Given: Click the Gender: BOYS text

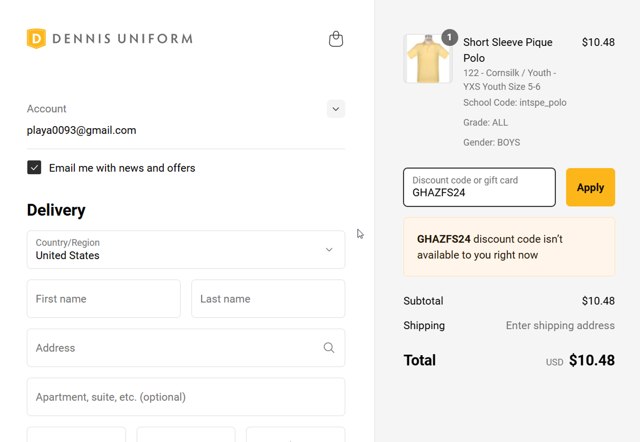Looking at the screenshot, I should (x=491, y=142).
